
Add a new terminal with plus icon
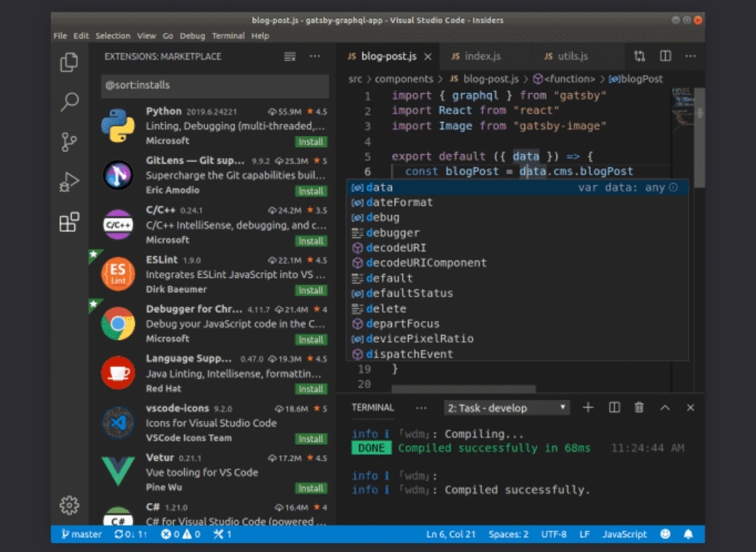[x=588, y=408]
